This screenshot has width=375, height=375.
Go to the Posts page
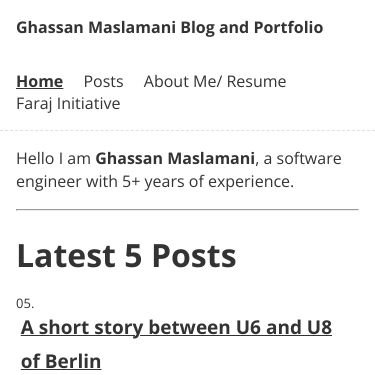click(103, 82)
